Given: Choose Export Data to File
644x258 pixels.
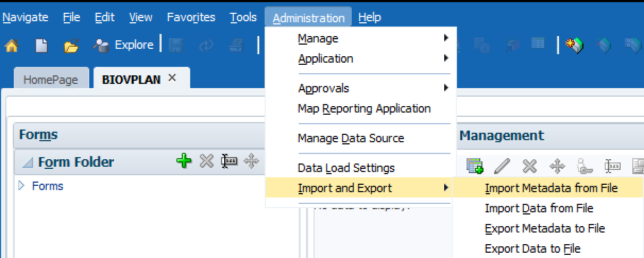Looking at the screenshot, I should point(532,248).
